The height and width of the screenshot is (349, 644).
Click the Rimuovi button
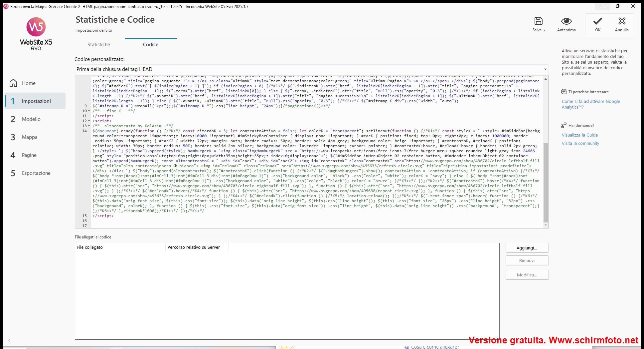(x=527, y=260)
